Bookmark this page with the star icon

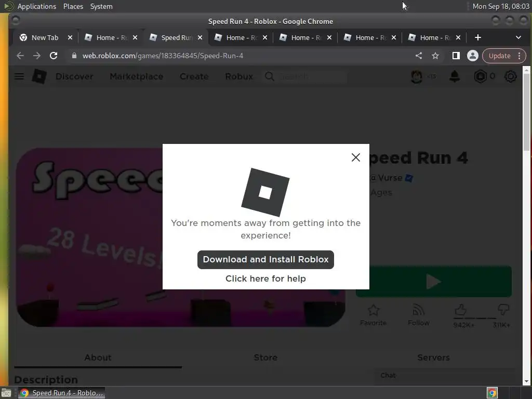point(435,56)
